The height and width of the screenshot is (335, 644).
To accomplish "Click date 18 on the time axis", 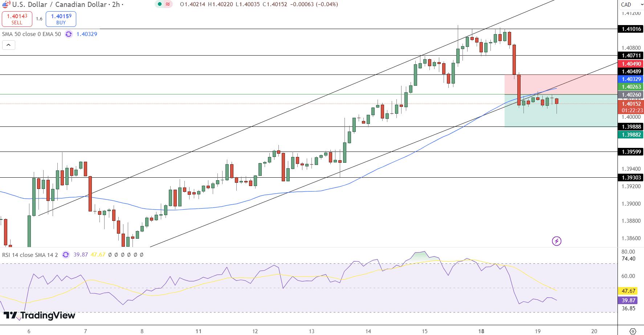I will coord(481,331).
